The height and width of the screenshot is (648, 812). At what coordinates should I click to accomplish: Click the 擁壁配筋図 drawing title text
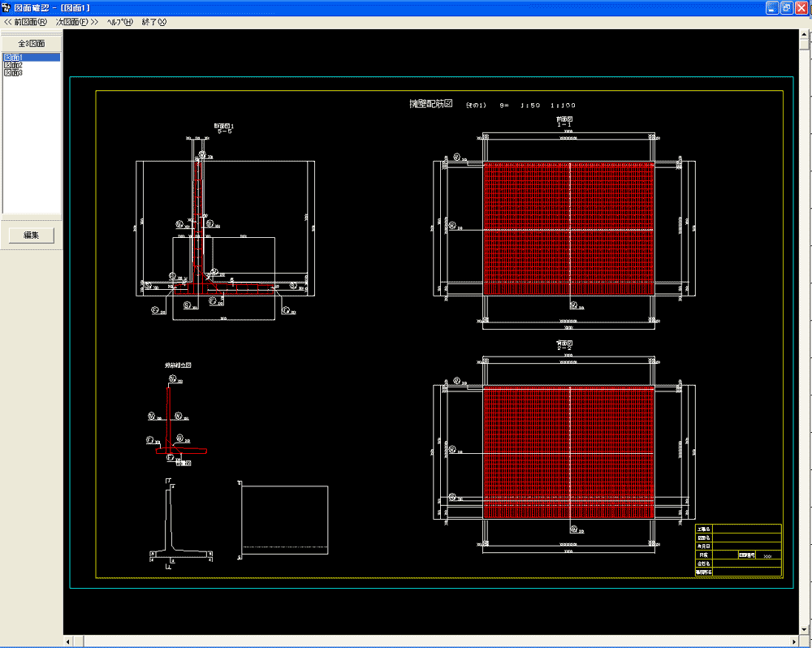[430, 104]
